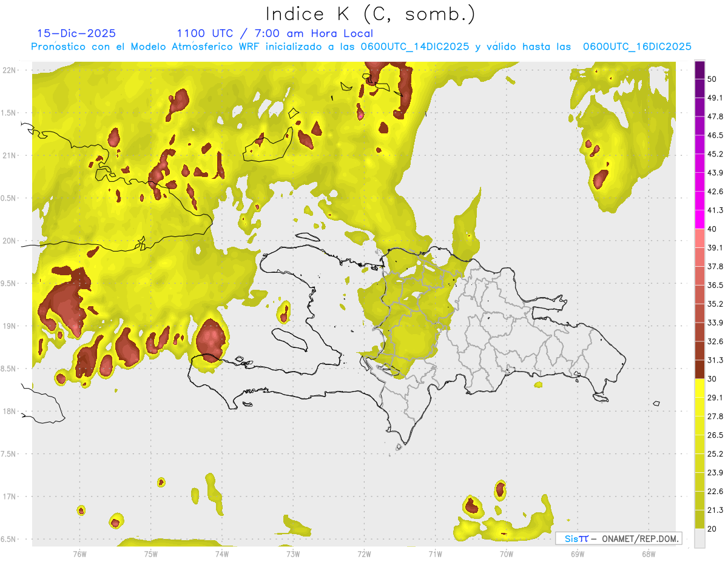Click "1100 UTC / 7:00 am Hora Local" text
Image resolution: width=728 pixels, height=562 pixels.
pos(275,33)
